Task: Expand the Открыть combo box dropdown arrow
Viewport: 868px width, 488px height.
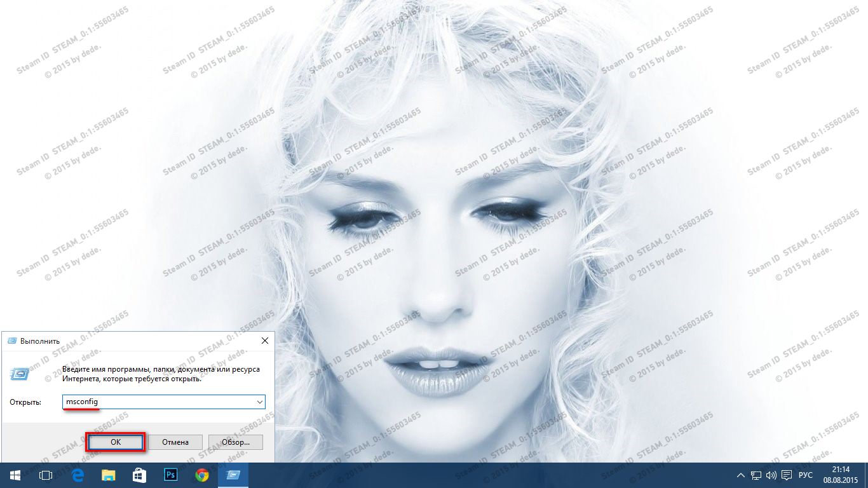Action: [259, 402]
